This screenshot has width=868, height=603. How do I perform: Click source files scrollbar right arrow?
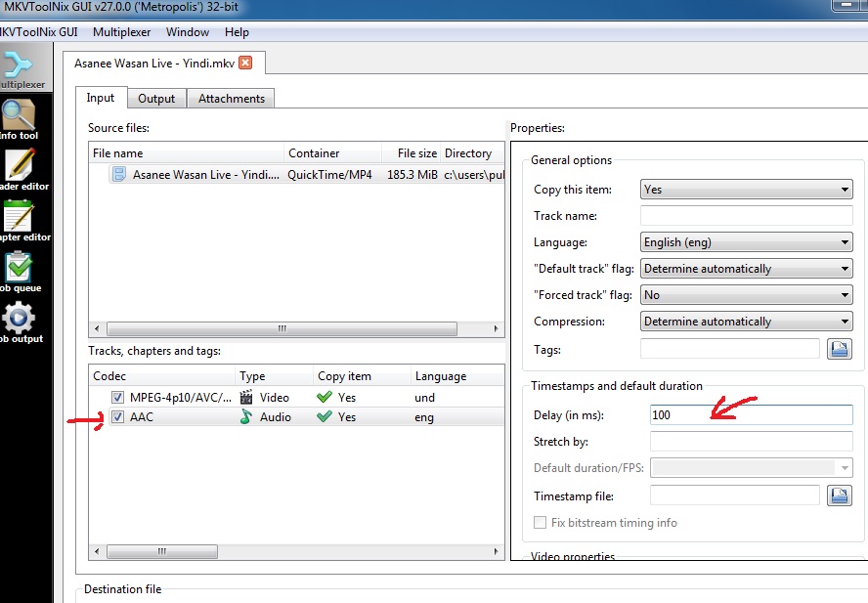click(x=496, y=328)
